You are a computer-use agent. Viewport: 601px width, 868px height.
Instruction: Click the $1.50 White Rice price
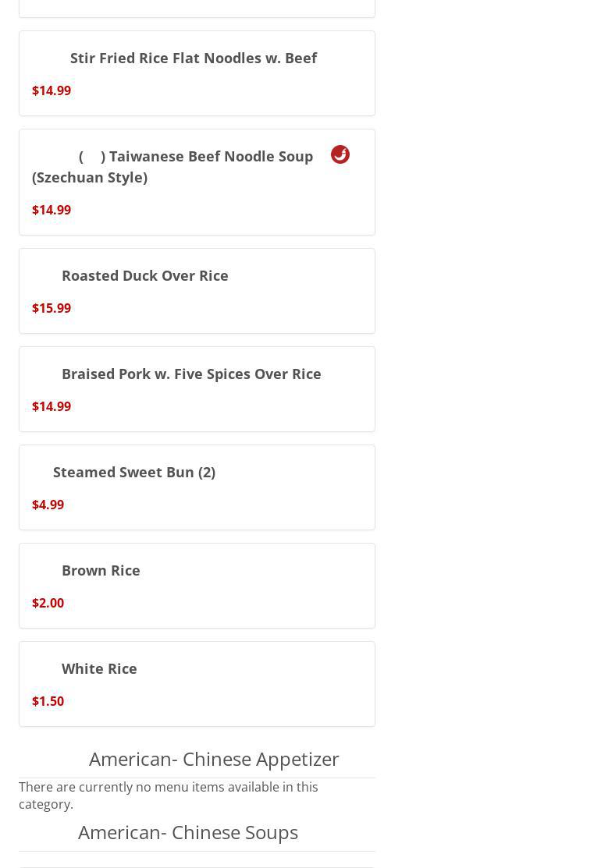tap(48, 701)
